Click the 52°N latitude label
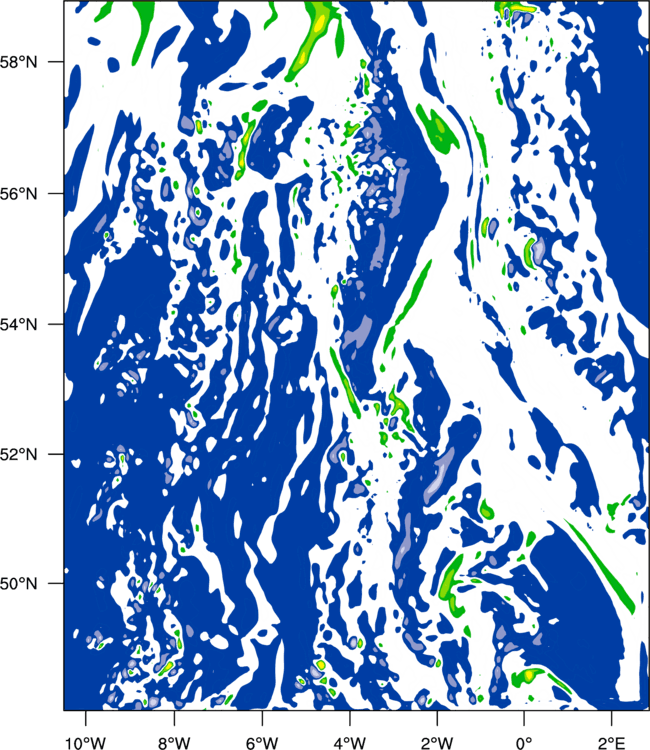 19,454
